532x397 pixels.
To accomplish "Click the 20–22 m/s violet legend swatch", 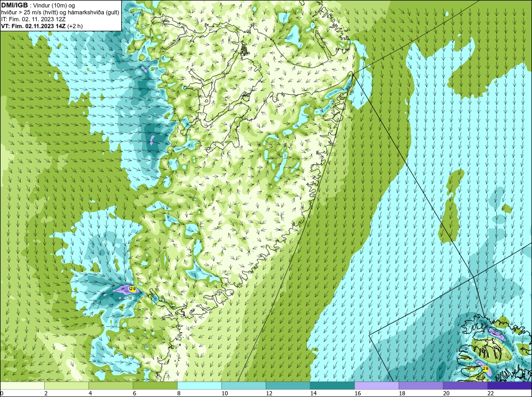I will (x=465, y=386).
